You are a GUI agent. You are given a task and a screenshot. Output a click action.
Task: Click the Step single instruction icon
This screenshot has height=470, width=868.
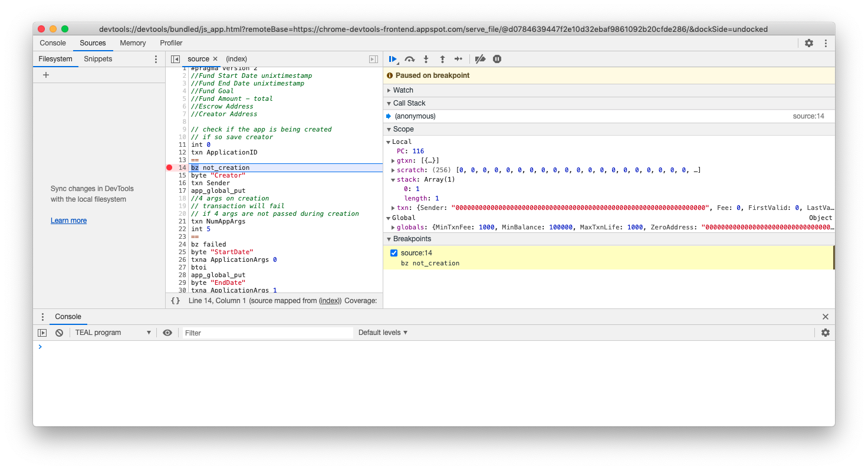pyautogui.click(x=459, y=58)
